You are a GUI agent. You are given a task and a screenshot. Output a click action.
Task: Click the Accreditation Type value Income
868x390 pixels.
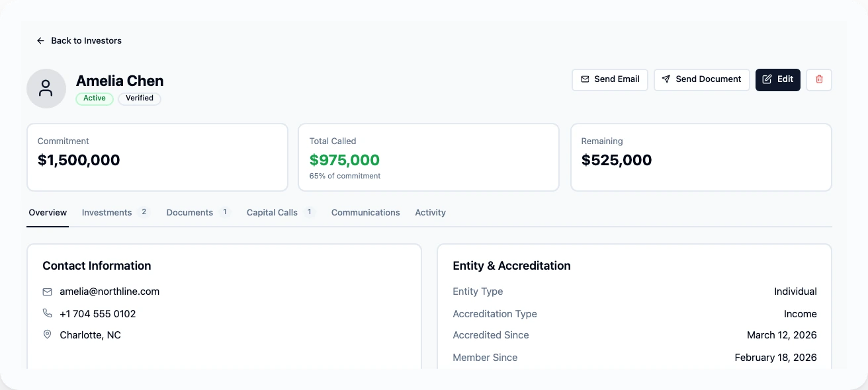(801, 314)
